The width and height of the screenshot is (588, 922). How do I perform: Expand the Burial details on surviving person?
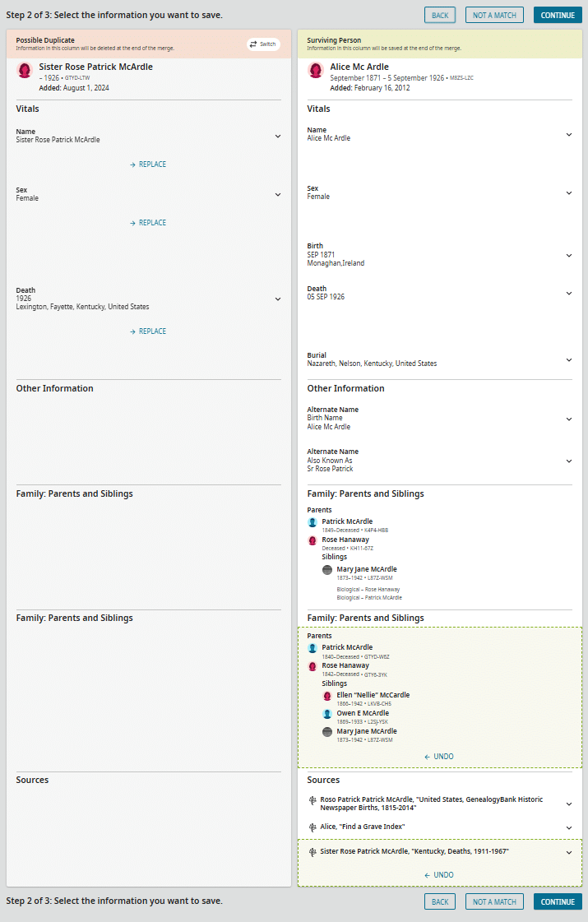pos(568,359)
